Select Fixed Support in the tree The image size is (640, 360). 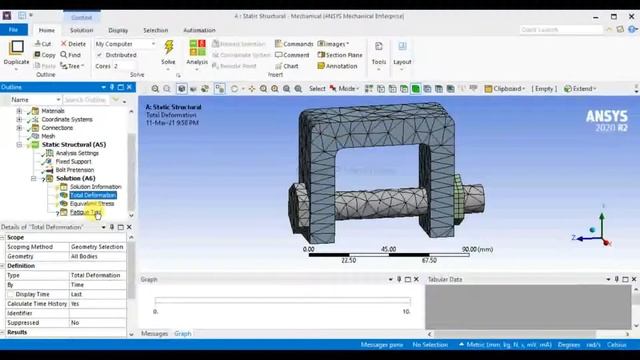(x=73, y=162)
